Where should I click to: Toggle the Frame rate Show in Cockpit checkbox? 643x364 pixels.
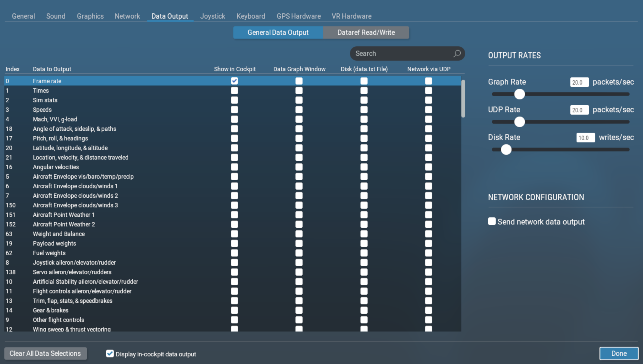tap(234, 80)
